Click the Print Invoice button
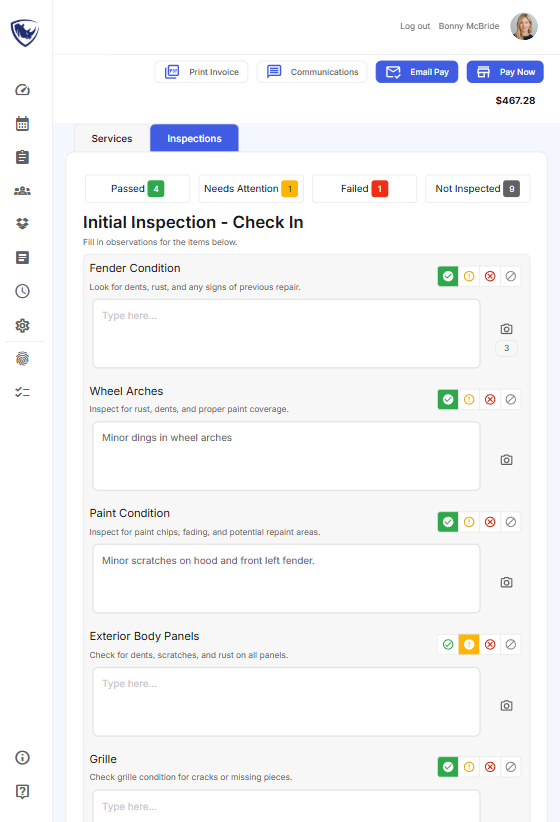The width and height of the screenshot is (560, 822). pos(201,72)
